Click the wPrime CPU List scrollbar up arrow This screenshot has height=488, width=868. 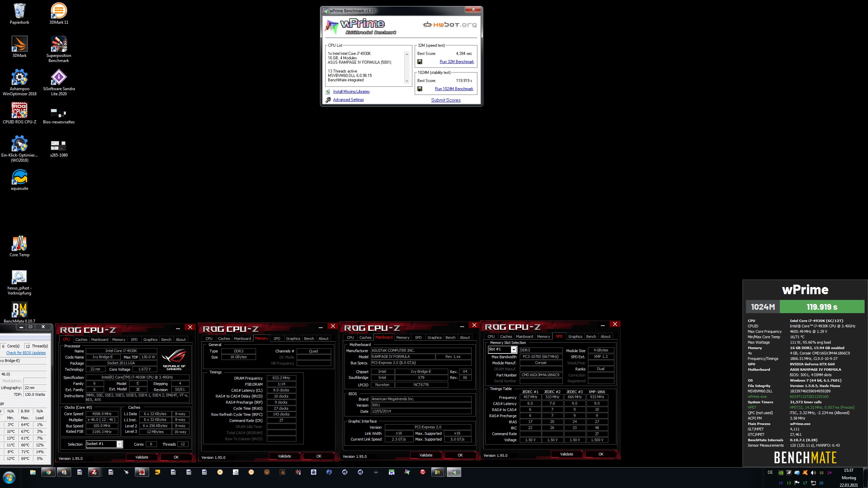407,54
